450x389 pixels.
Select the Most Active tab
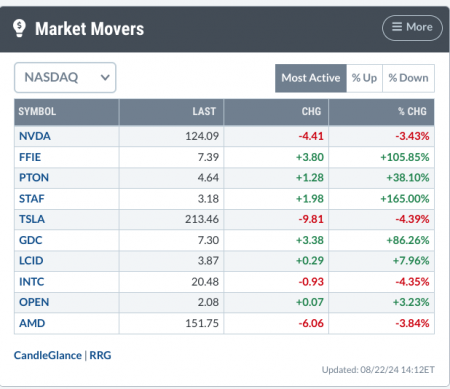[x=311, y=78]
